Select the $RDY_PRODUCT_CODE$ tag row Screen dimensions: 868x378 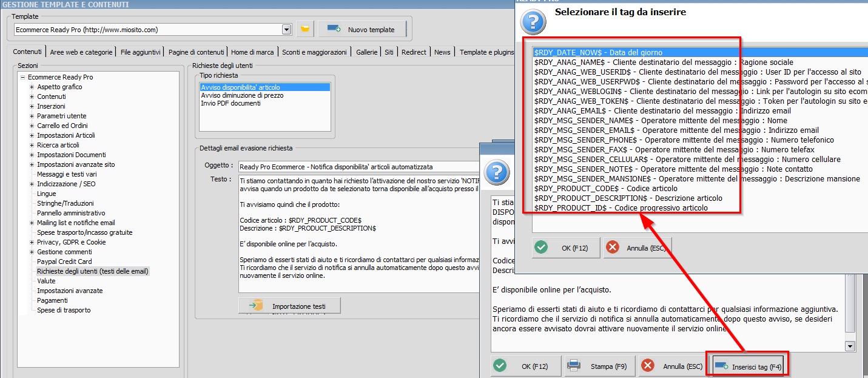tap(700, 189)
